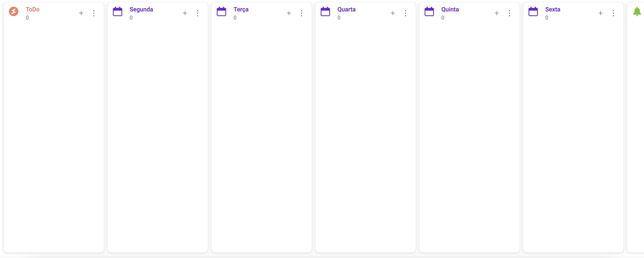Screen dimensions: 644x258
Task: Click the Quinta column add button
Action: click(x=497, y=13)
